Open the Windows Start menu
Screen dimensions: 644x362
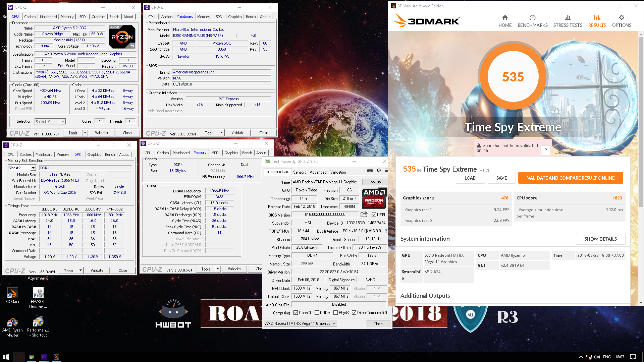click(x=6, y=357)
